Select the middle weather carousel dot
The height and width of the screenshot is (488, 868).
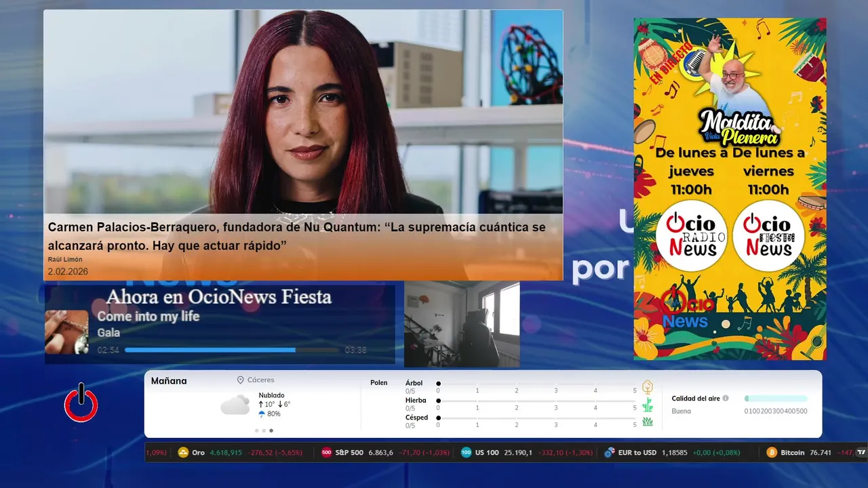264,430
